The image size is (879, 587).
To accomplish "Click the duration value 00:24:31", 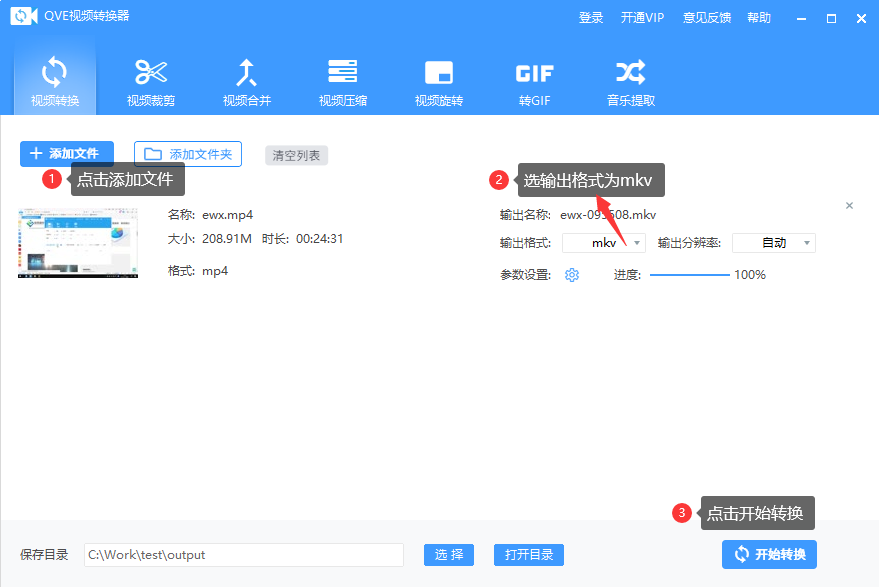I will [x=320, y=239].
